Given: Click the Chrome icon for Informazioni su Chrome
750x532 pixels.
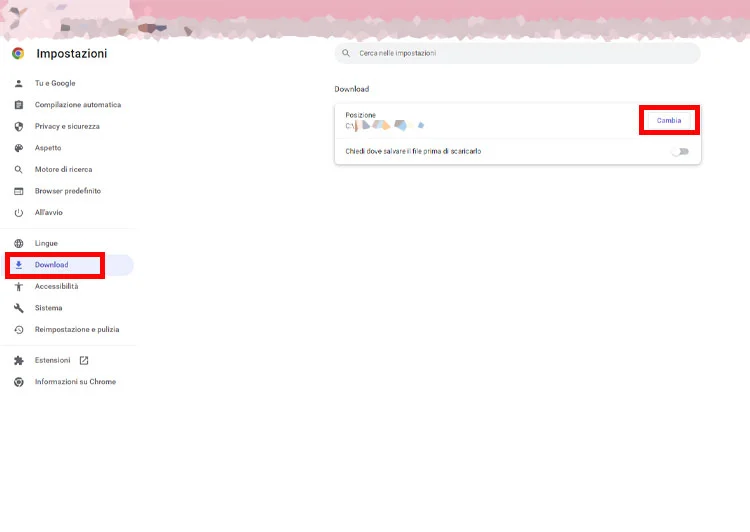Looking at the screenshot, I should (19, 382).
